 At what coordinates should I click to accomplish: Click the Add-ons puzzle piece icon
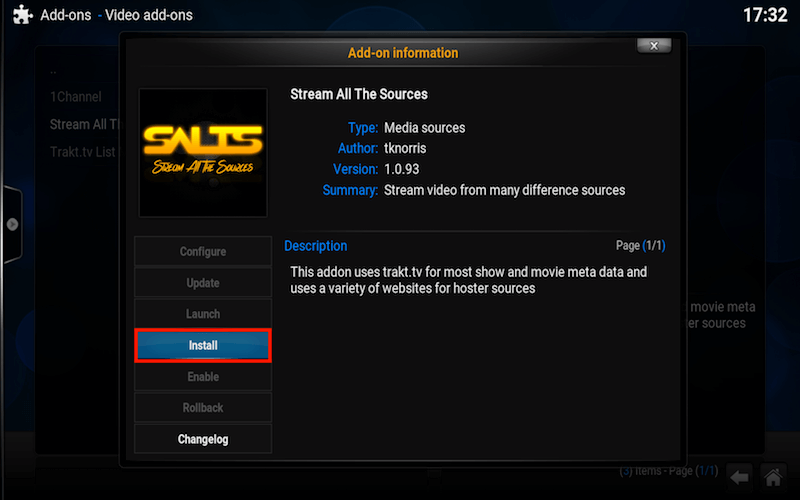tap(21, 16)
